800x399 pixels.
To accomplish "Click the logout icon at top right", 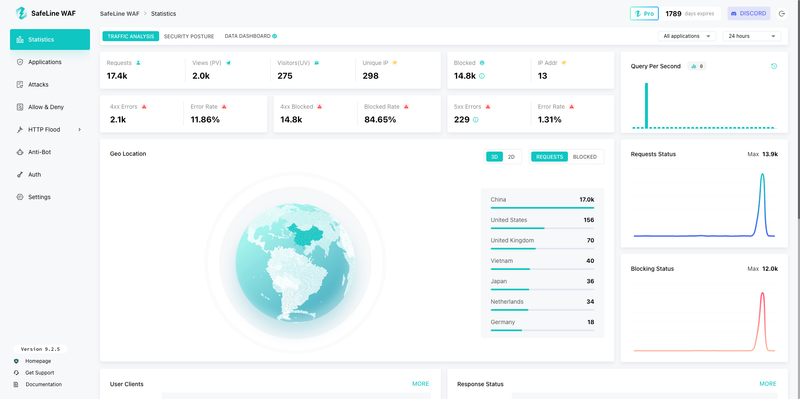I will [782, 14].
